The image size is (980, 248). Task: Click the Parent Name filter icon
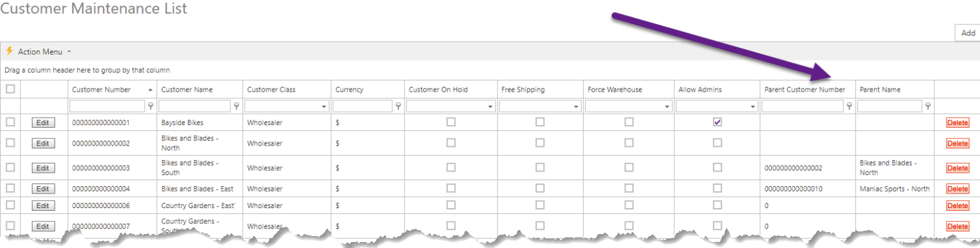click(x=928, y=106)
